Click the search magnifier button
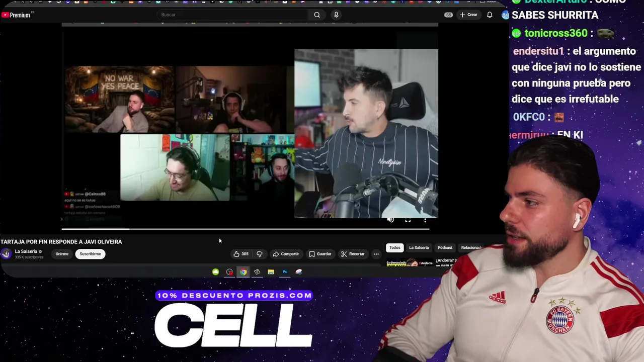644x362 pixels. tap(317, 15)
